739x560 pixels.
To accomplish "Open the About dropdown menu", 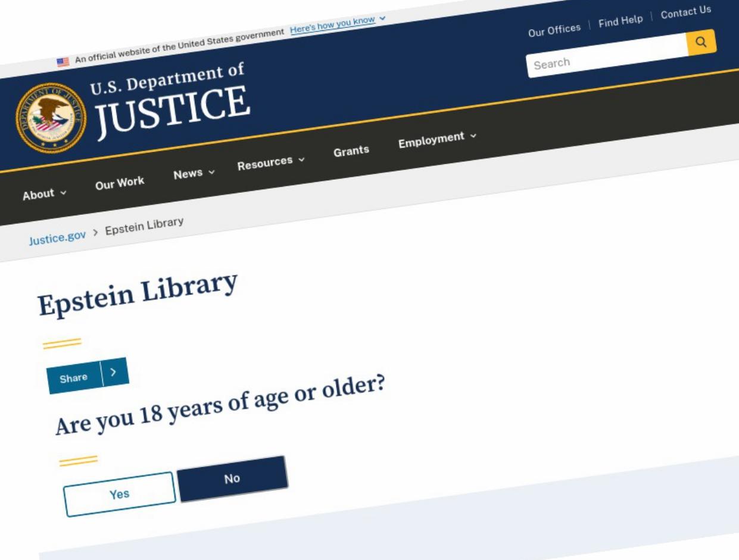I will point(44,193).
